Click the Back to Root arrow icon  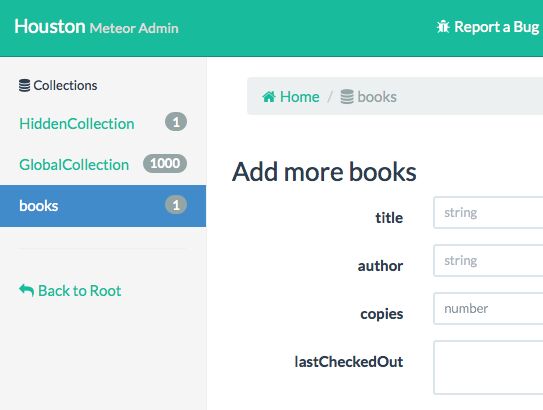(26, 290)
